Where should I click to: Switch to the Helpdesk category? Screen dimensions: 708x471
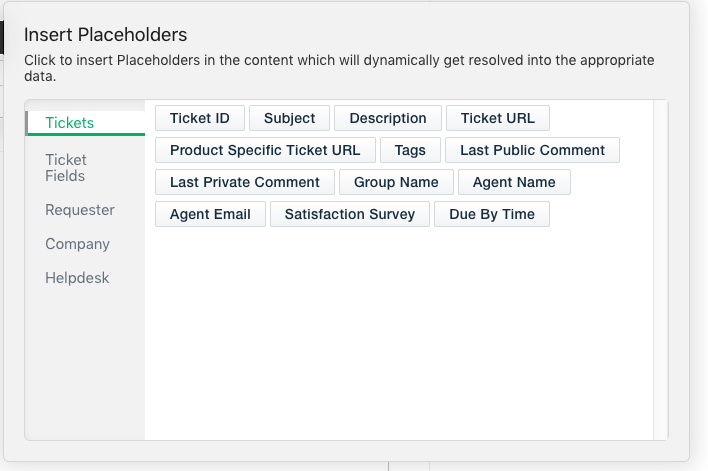point(77,278)
